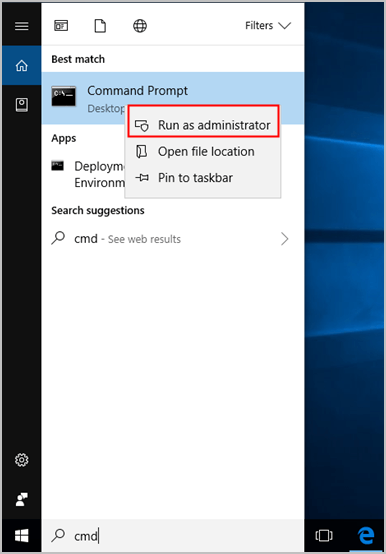Open the hamburger menu at top left
The width and height of the screenshot is (386, 554).
click(x=22, y=26)
